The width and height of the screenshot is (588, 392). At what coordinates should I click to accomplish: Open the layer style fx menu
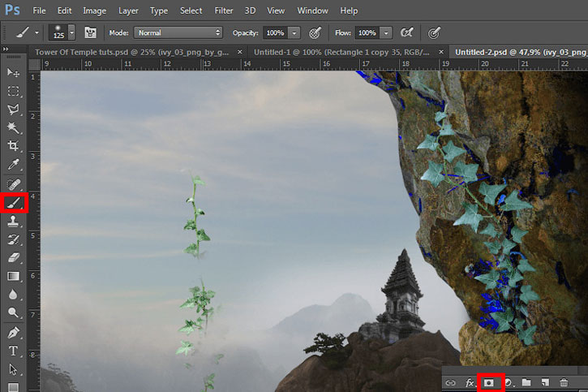[x=469, y=382]
